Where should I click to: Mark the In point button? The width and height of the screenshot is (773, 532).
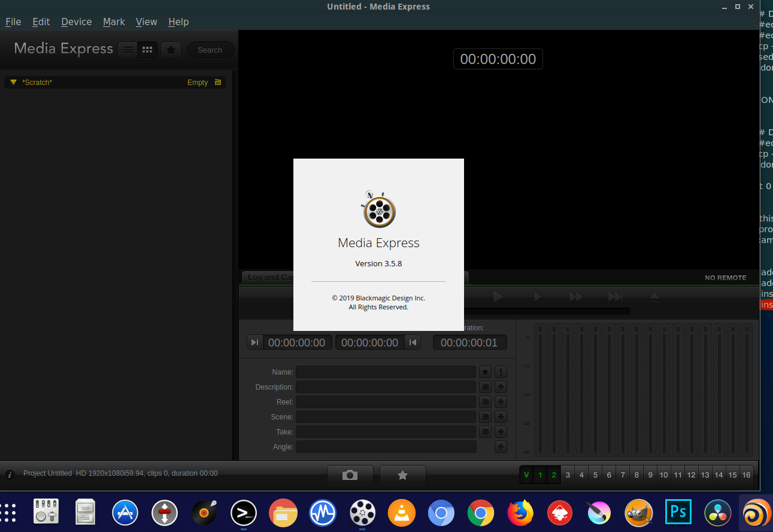coord(255,342)
